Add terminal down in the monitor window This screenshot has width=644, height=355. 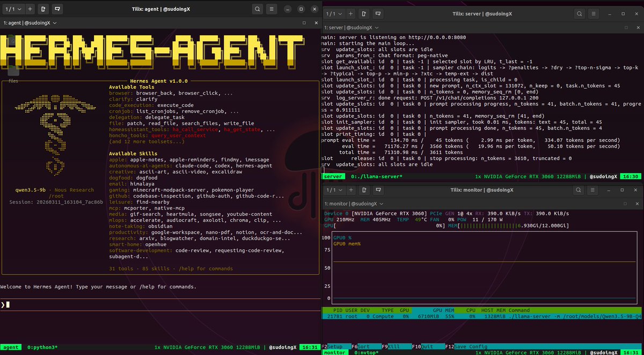379,190
